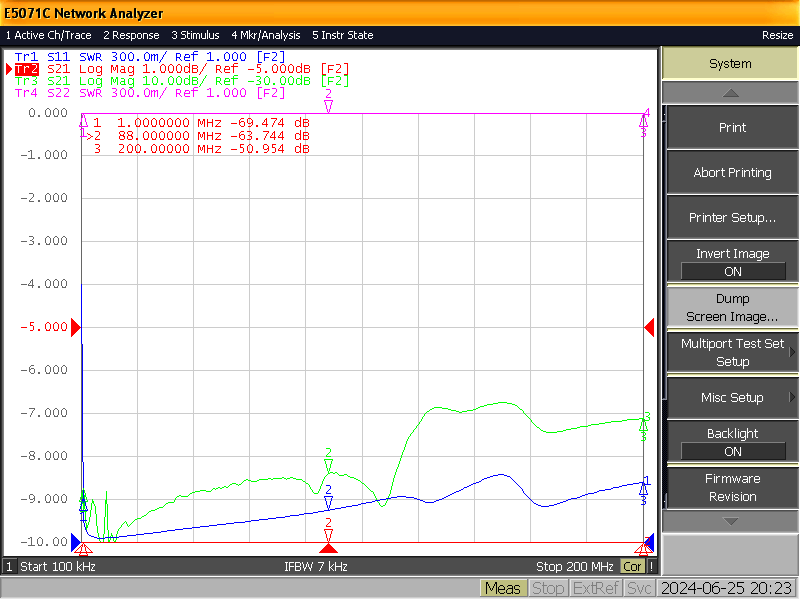This screenshot has height=600, width=800.
Task: Click the Meas status indicator
Action: click(x=503, y=589)
